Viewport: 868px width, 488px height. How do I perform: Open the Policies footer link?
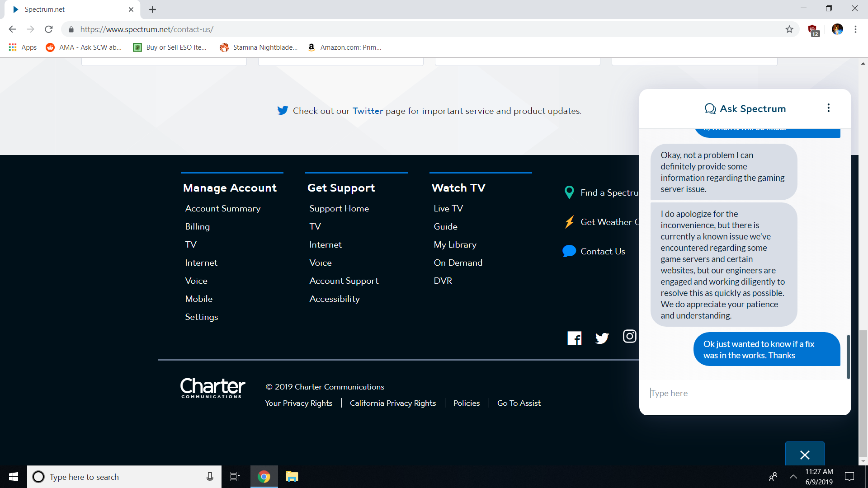coord(466,403)
